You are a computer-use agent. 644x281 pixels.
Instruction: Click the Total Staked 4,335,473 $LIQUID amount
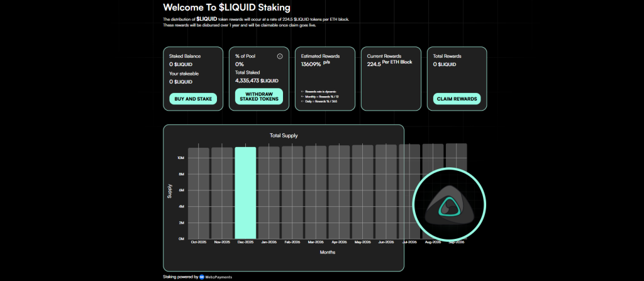click(257, 80)
